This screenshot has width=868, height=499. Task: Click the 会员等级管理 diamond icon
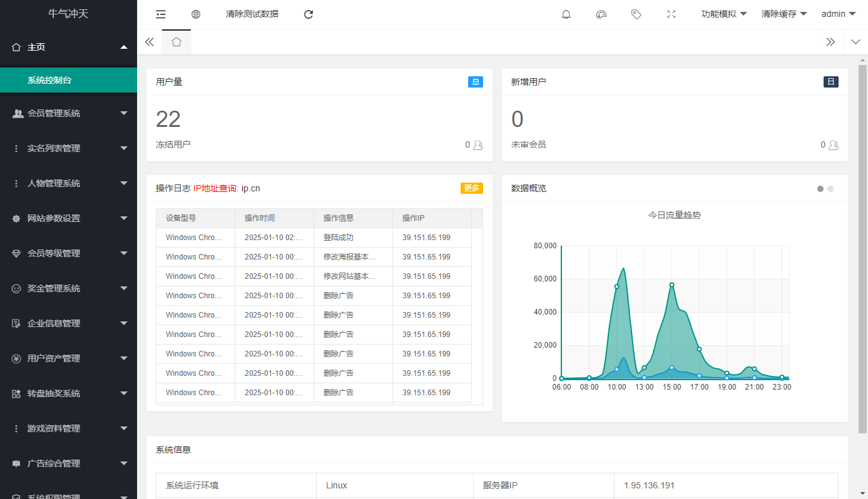click(16, 253)
